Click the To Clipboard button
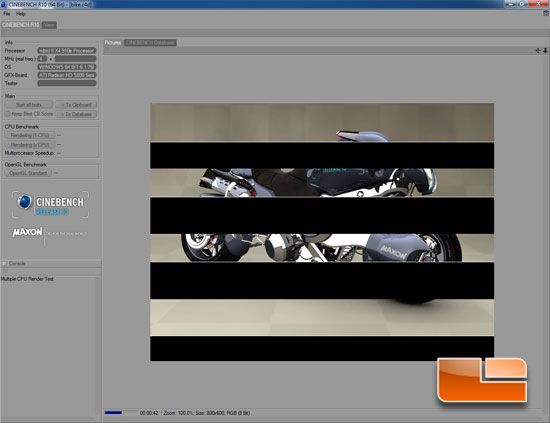 pyautogui.click(x=76, y=105)
